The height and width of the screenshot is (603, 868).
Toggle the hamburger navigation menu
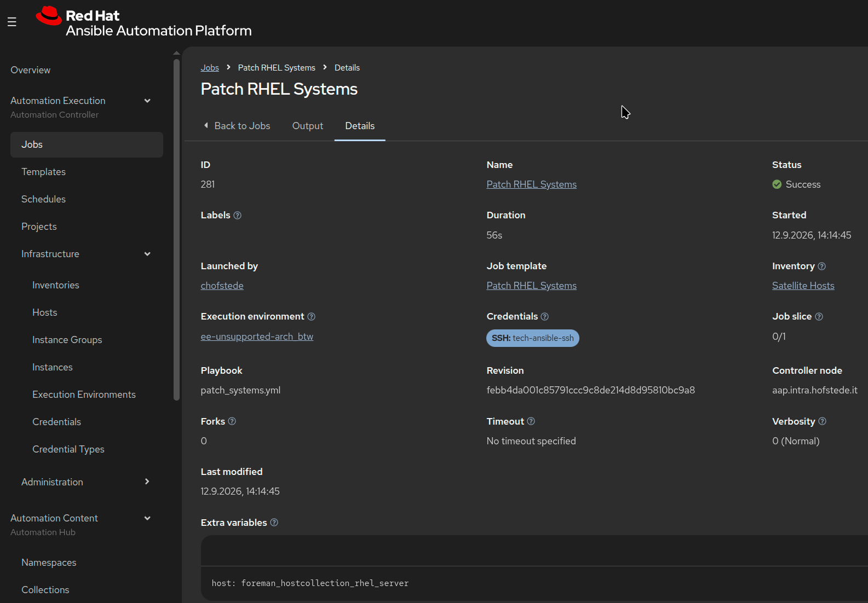[12, 22]
